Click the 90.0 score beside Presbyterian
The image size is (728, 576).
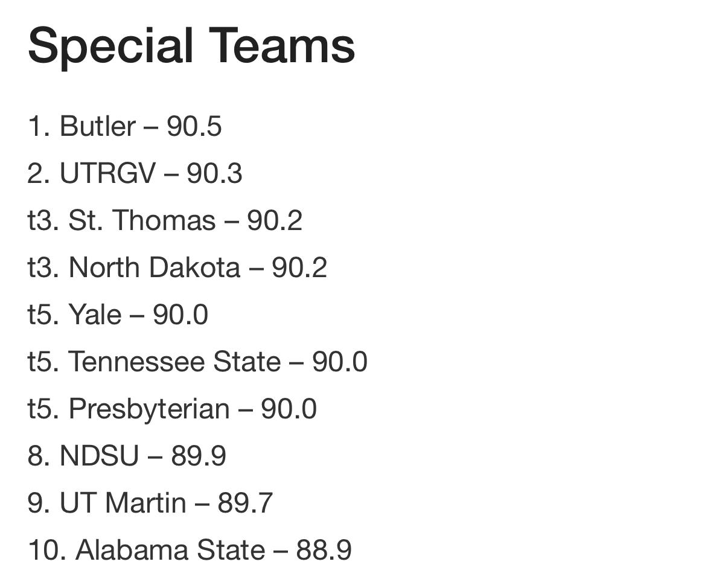click(x=289, y=409)
